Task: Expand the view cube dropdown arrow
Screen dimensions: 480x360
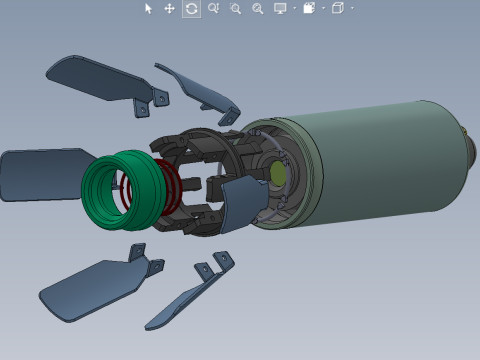Action: tap(353, 8)
